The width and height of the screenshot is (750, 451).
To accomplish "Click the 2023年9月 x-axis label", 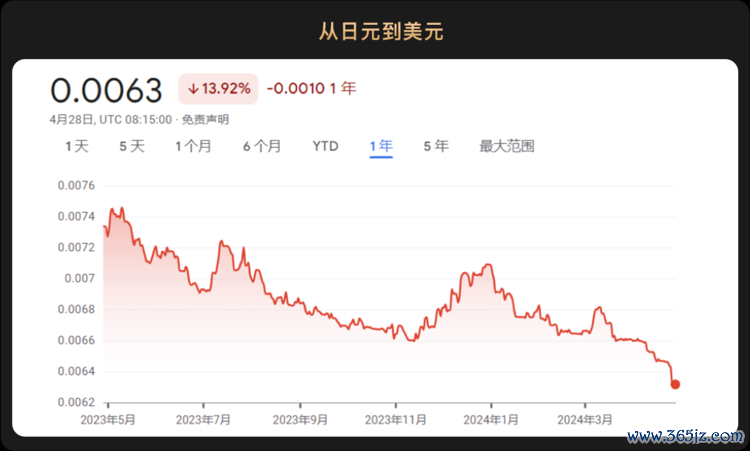I will click(x=300, y=418).
